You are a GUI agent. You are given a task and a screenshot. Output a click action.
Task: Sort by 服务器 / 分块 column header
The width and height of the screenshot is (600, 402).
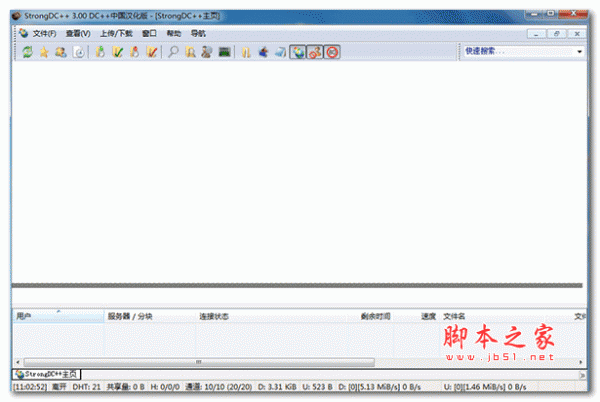150,316
